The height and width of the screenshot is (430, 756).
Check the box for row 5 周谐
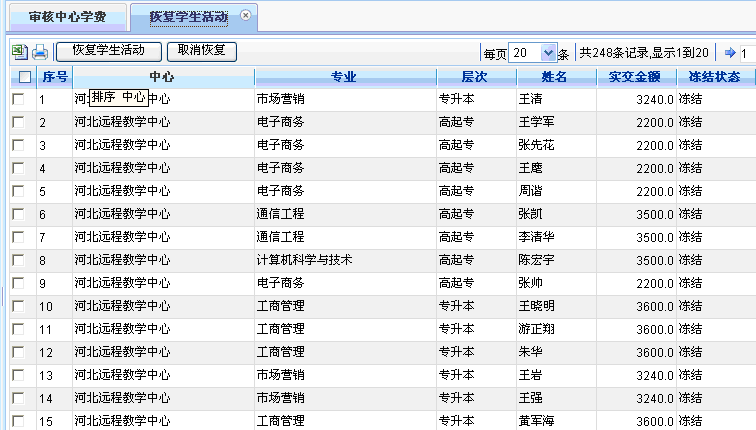18,191
